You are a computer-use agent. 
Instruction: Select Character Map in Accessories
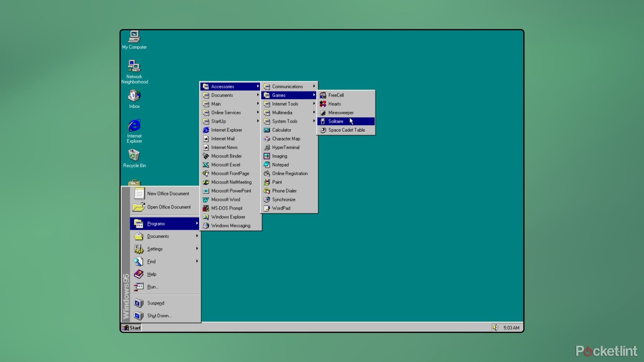click(289, 139)
